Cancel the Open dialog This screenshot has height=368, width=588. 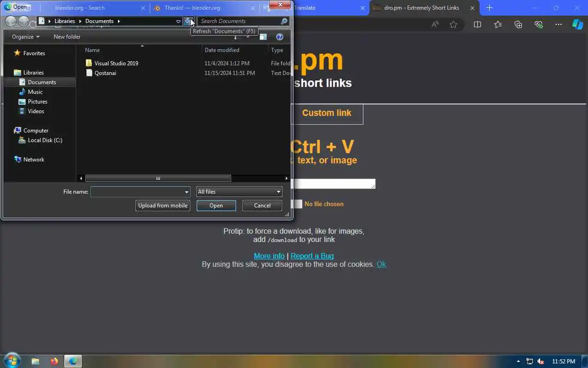262,206
